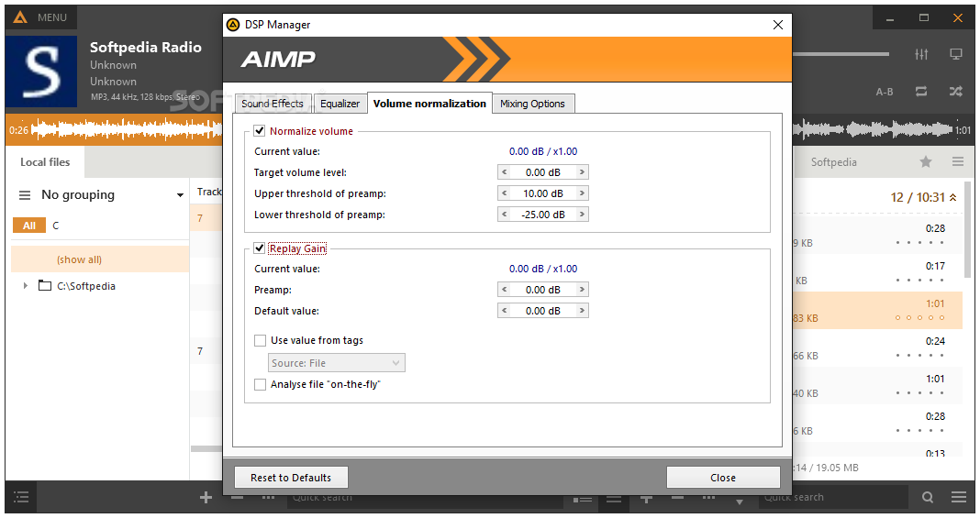The width and height of the screenshot is (980, 518).
Task: Click the minus icon under the playlist
Action: pos(677,498)
